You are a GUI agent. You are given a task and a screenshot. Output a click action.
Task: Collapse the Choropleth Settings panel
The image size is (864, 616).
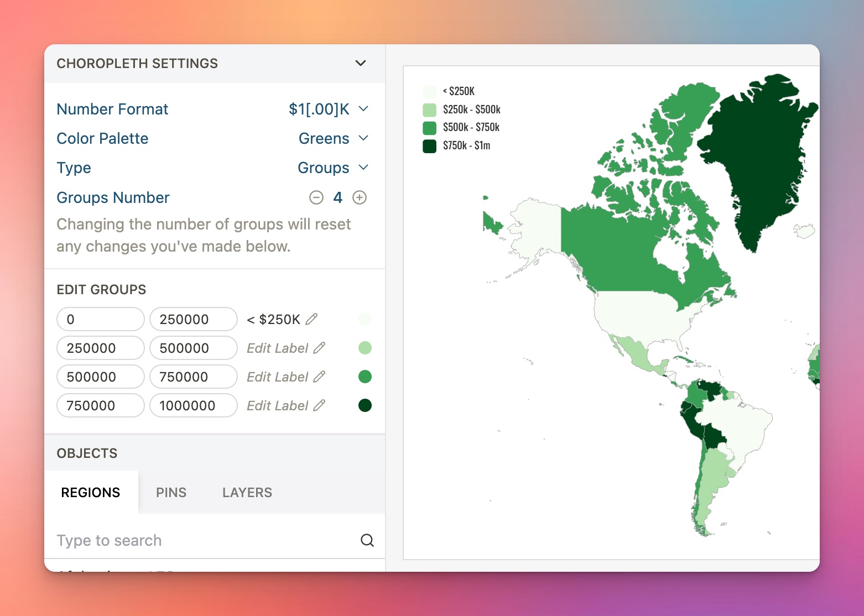(361, 63)
